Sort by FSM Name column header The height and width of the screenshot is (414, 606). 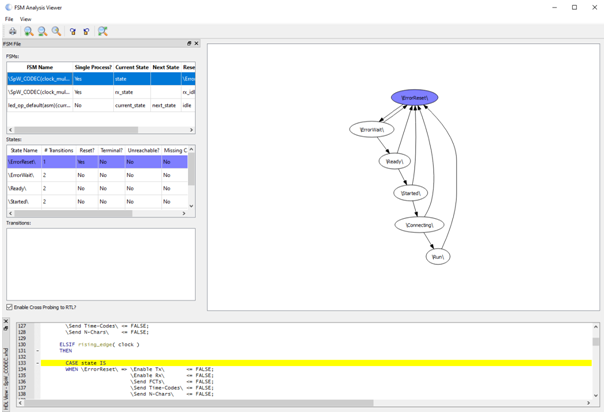tap(39, 67)
